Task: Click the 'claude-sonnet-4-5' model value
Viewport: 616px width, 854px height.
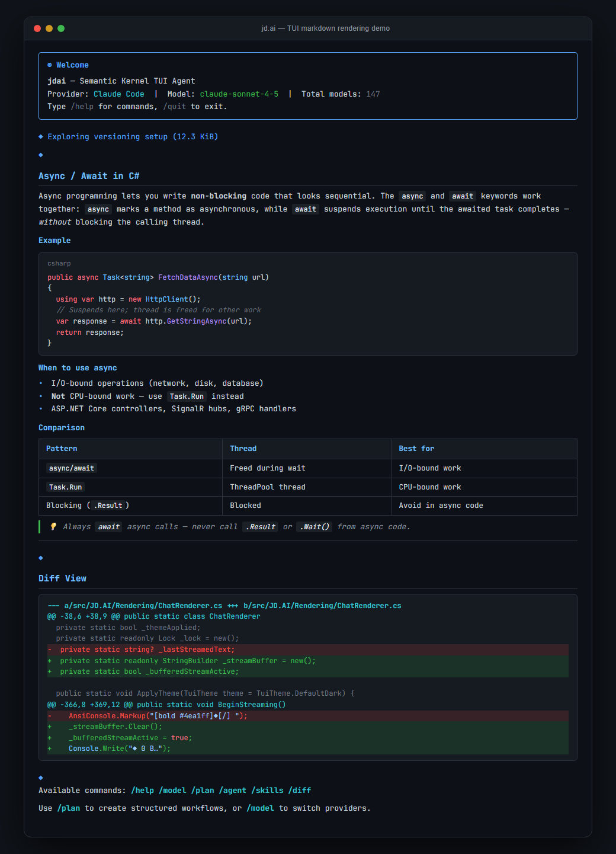Action: (x=239, y=94)
